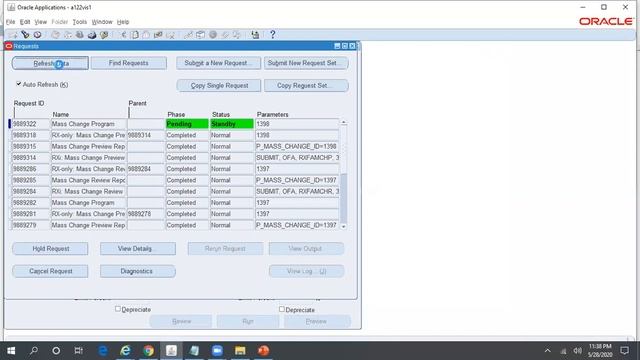The width and height of the screenshot is (640, 360).
Task: Tick the Depreciate checkbox nearest the Preview button
Action: (282, 309)
